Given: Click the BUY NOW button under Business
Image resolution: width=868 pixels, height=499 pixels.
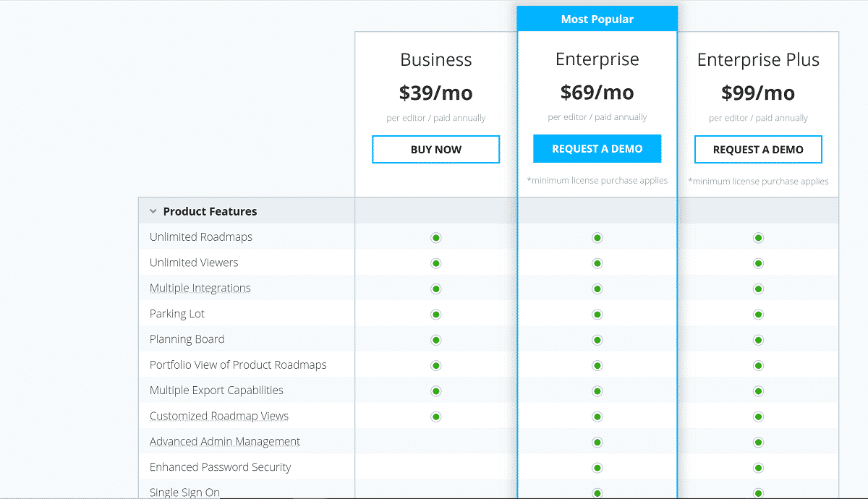Looking at the screenshot, I should point(435,149).
